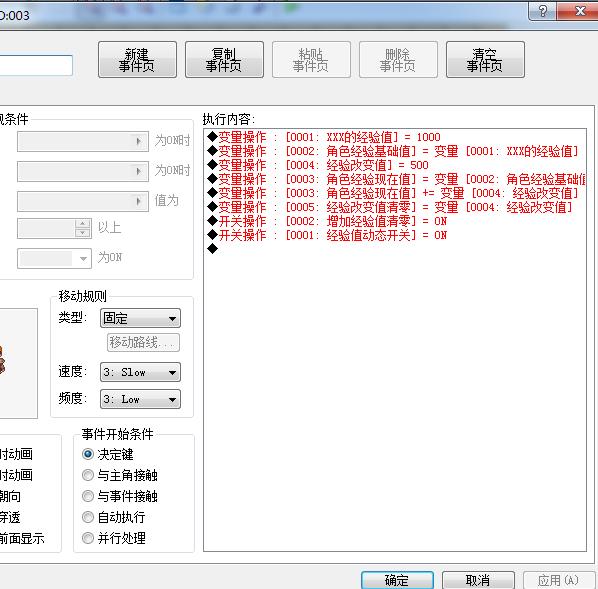Screen dimensions: 598x589
Task: Click the event name input field
Action: [x=36, y=65]
